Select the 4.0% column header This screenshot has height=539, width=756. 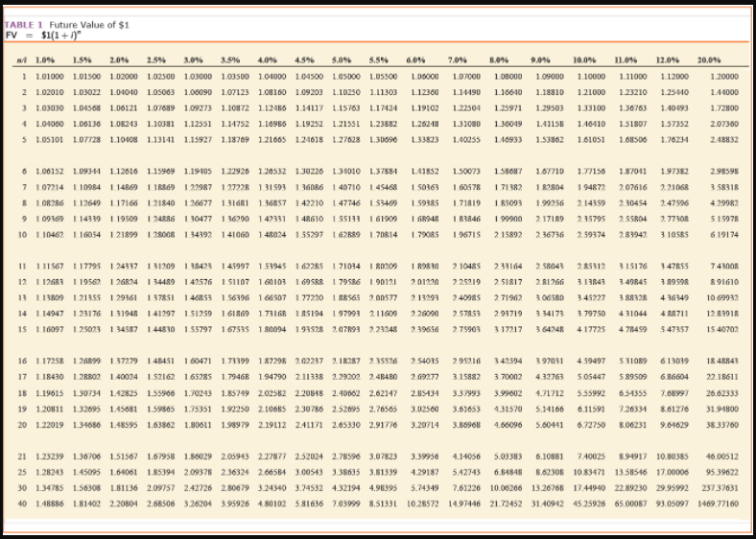(x=268, y=60)
